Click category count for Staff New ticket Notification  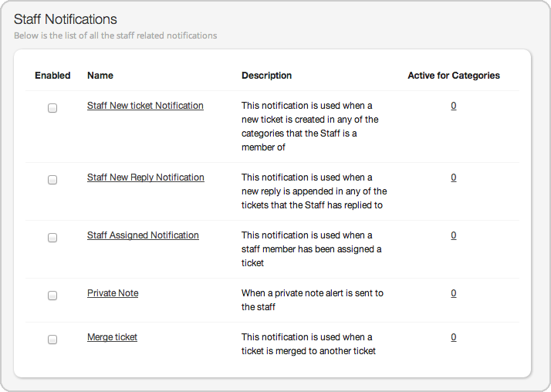coord(454,106)
